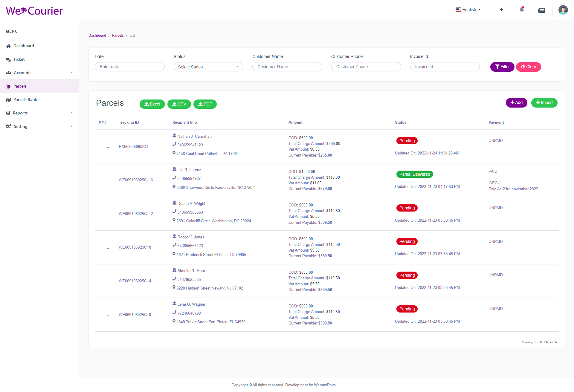This screenshot has height=392, width=574.
Task: Click inside the Customer Name input field
Action: [x=287, y=67]
